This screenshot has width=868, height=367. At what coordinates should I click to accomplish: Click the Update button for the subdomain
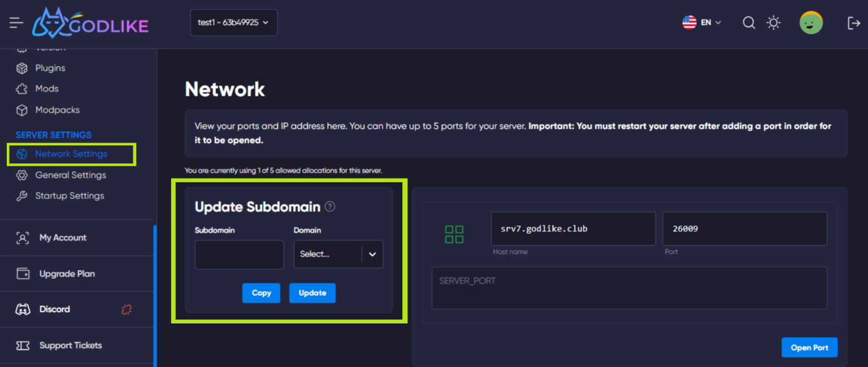click(313, 293)
